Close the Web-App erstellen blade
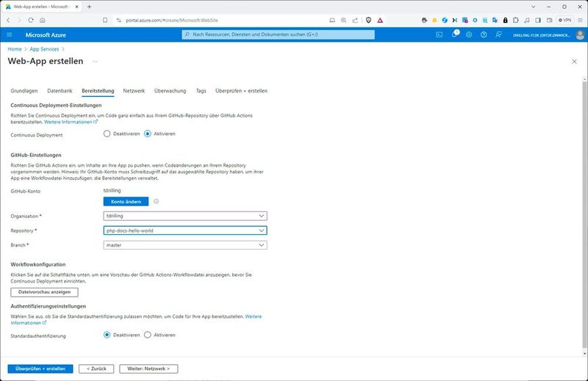This screenshot has width=588, height=381. pyautogui.click(x=574, y=62)
